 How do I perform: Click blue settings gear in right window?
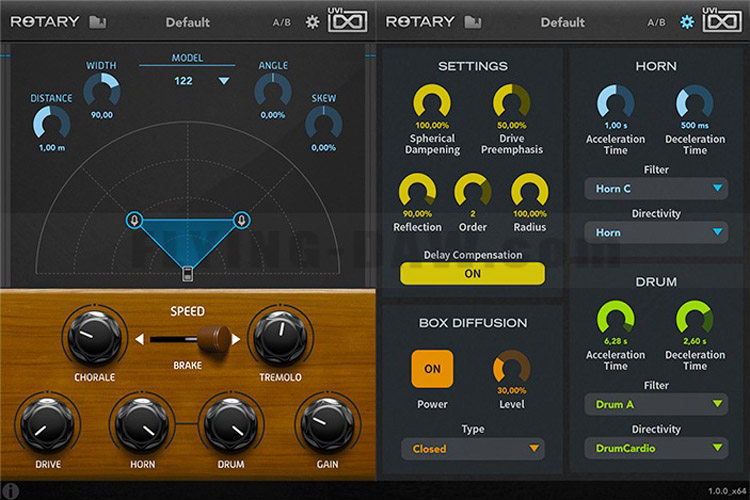click(687, 22)
